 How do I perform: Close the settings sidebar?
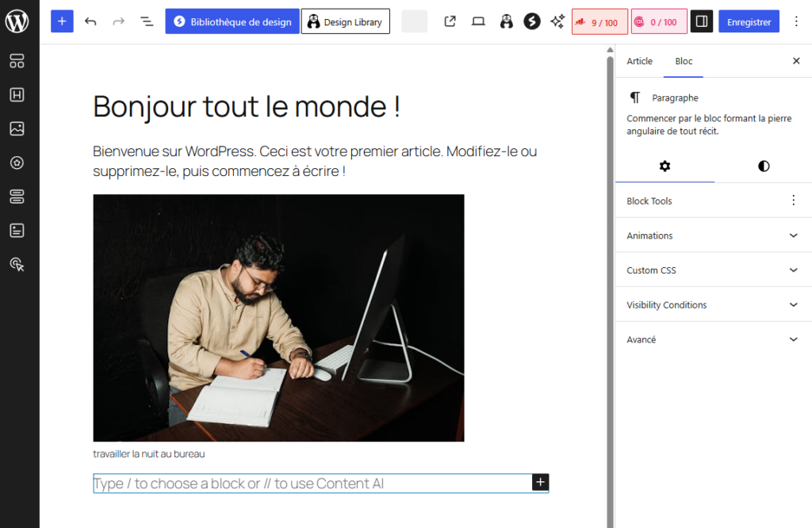click(796, 61)
